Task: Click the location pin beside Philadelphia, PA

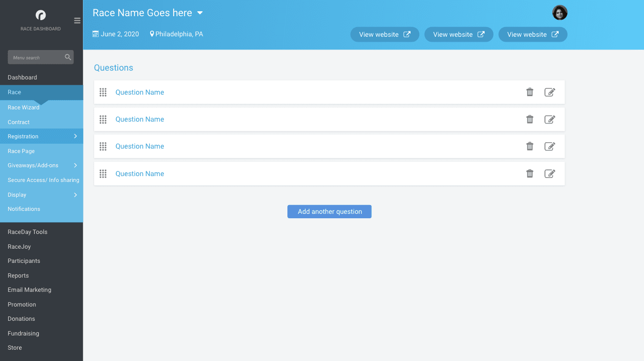Action: click(152, 34)
